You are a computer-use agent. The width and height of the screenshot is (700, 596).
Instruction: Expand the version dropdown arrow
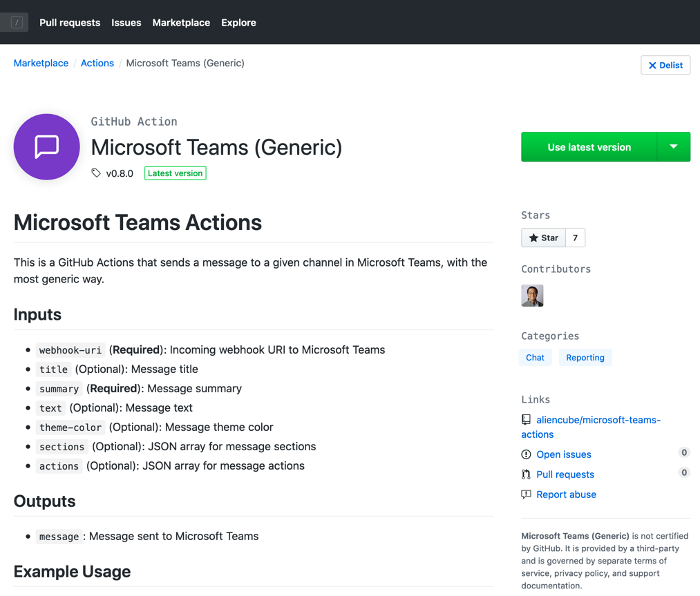(x=674, y=147)
